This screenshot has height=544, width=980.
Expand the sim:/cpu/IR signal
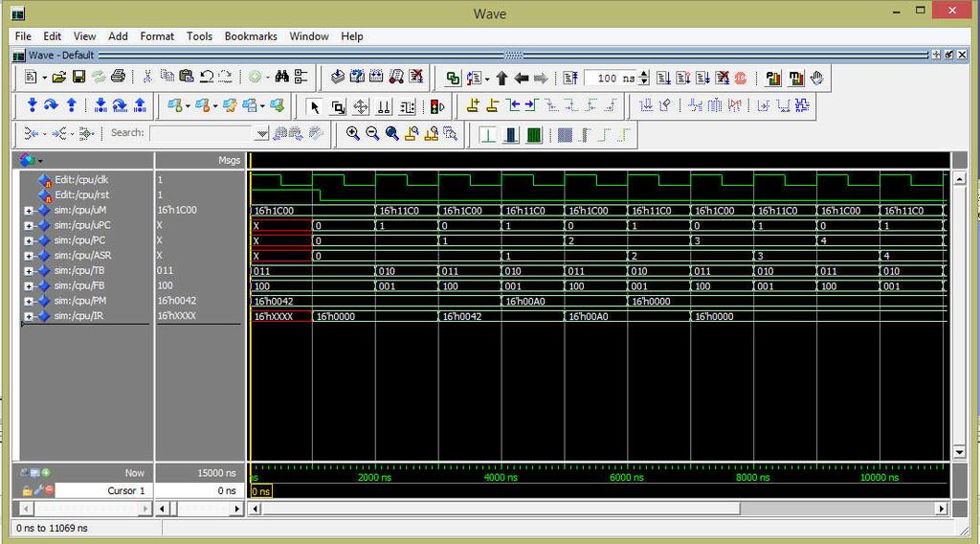(x=28, y=316)
